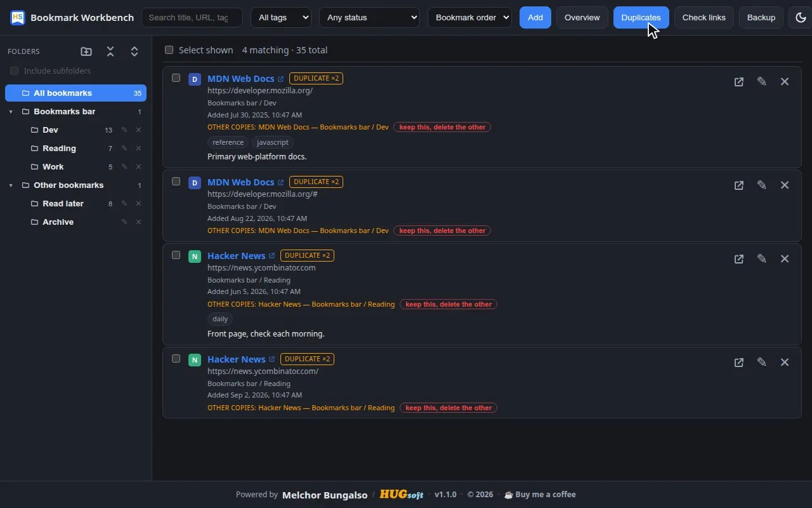Collapse the Other bookmarks folder tree
Image resolution: width=812 pixels, height=508 pixels.
coord(11,185)
